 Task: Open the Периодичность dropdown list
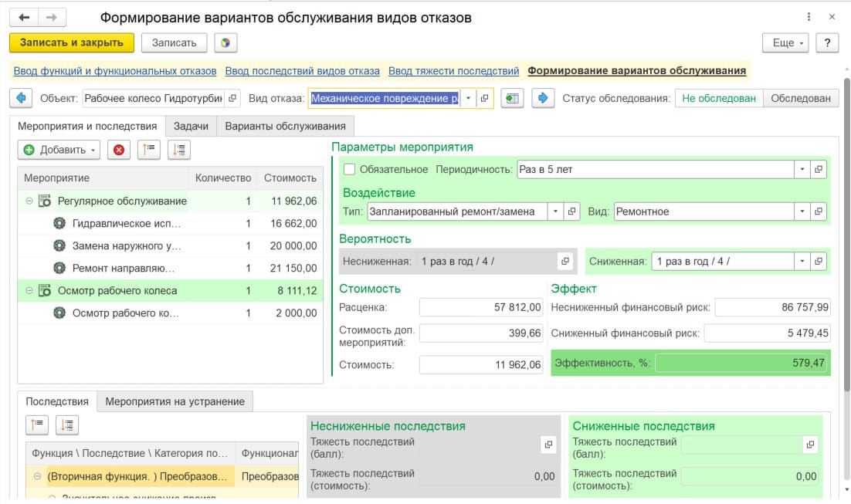pyautogui.click(x=802, y=169)
